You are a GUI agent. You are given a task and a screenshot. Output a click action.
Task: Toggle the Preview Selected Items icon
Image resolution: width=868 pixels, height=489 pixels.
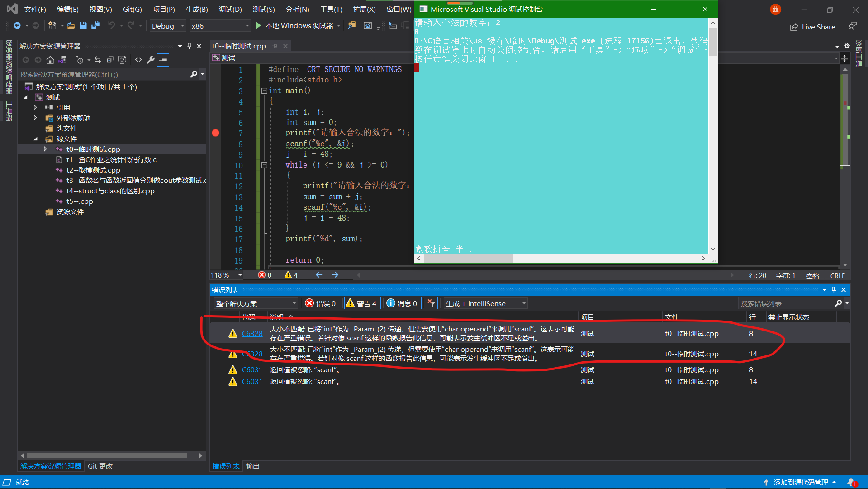click(163, 60)
